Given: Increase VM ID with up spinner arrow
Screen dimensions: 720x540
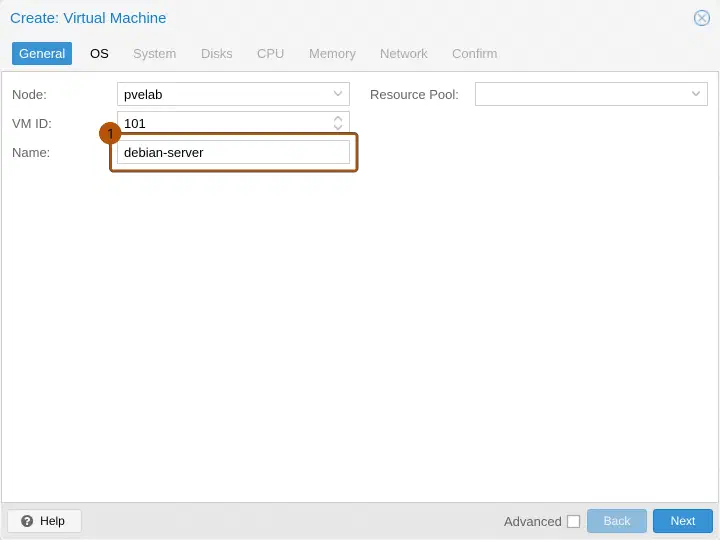Looking at the screenshot, I should pyautogui.click(x=338, y=118).
